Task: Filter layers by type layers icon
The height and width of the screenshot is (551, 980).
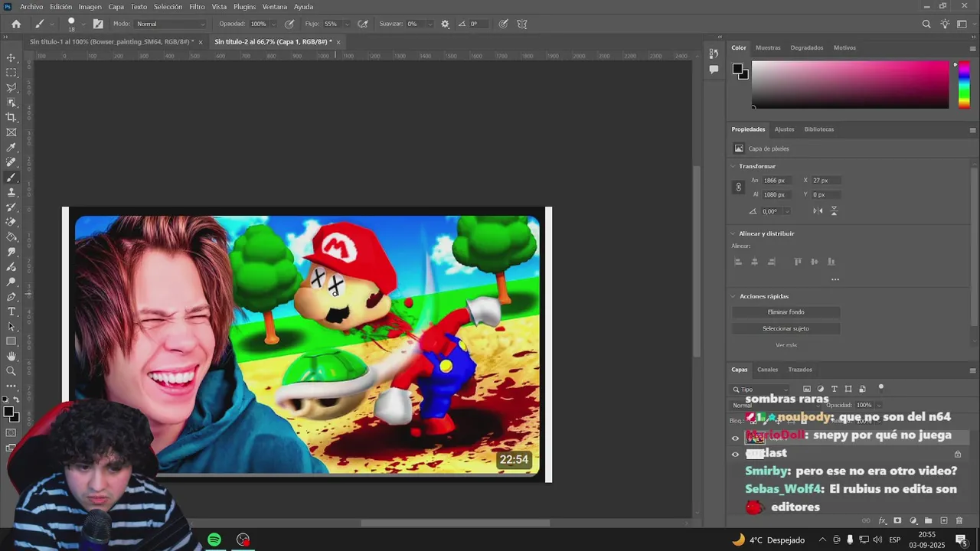Action: click(835, 389)
